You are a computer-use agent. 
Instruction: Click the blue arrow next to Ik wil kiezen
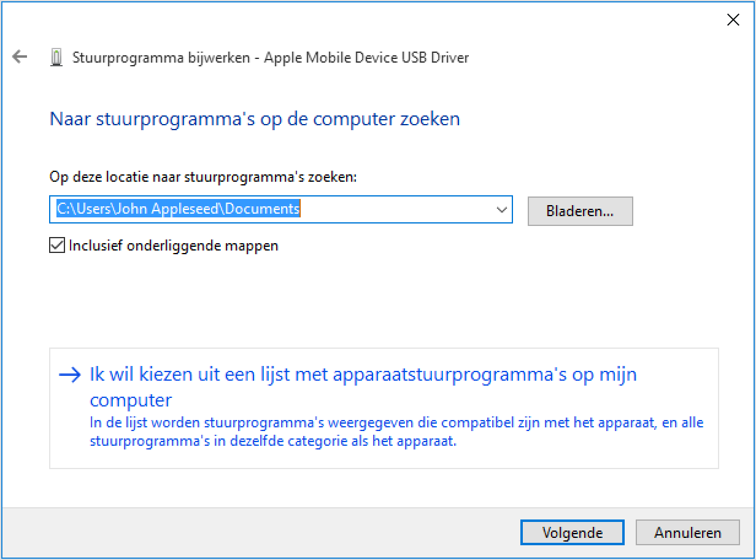(x=70, y=375)
